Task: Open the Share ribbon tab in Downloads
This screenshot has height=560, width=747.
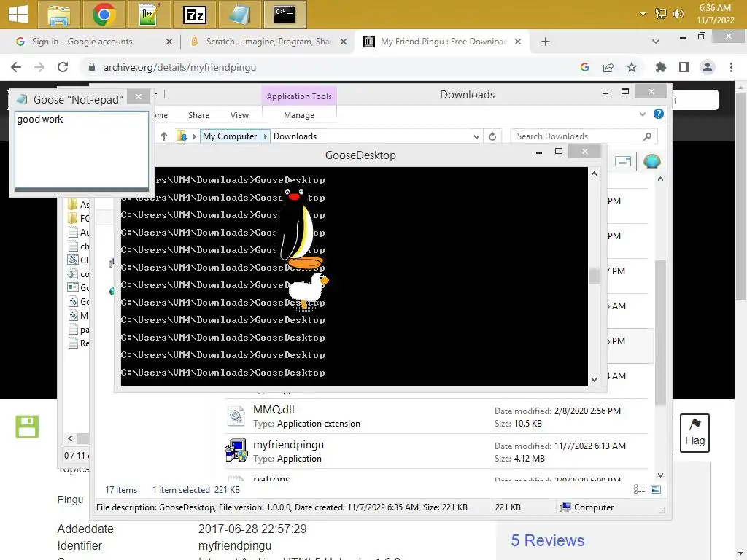Action: click(198, 115)
